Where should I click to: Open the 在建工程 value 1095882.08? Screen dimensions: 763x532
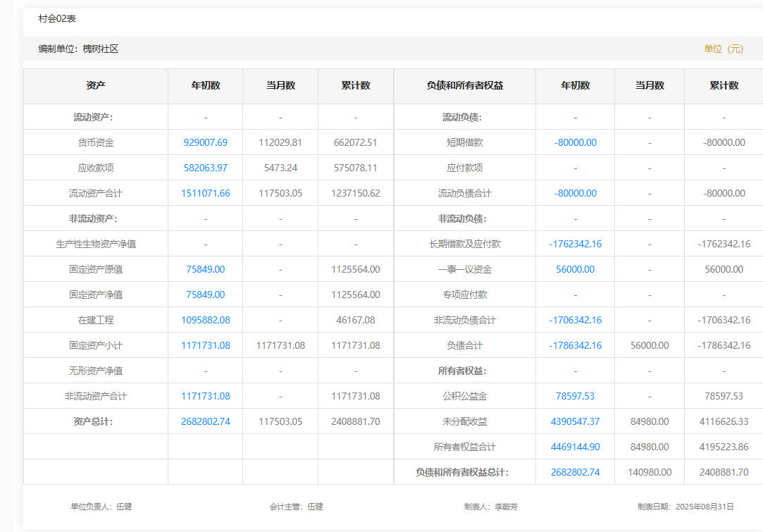pos(205,320)
